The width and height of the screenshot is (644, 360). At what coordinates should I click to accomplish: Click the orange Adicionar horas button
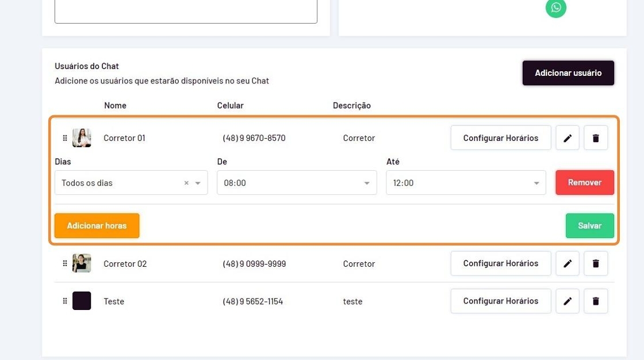[97, 225]
